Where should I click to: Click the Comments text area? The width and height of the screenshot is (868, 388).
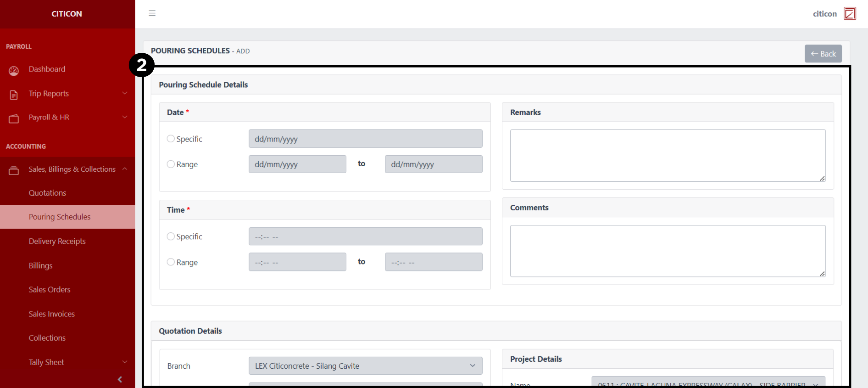[x=668, y=251]
